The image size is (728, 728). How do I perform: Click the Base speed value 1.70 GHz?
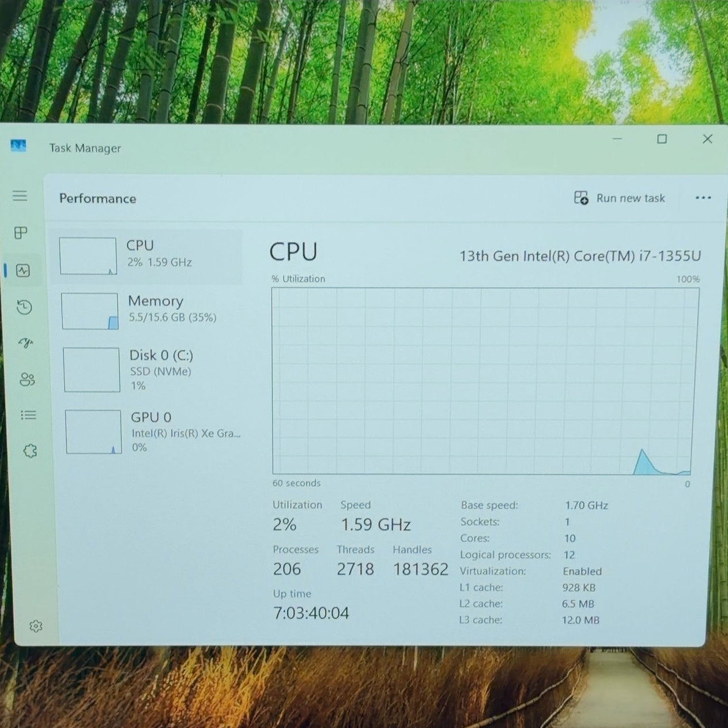586,506
